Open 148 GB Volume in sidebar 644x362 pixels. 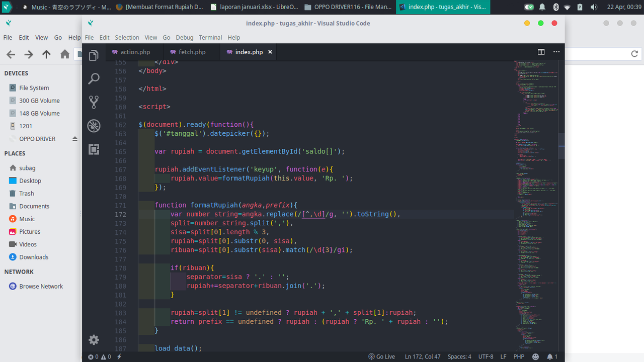coord(39,113)
